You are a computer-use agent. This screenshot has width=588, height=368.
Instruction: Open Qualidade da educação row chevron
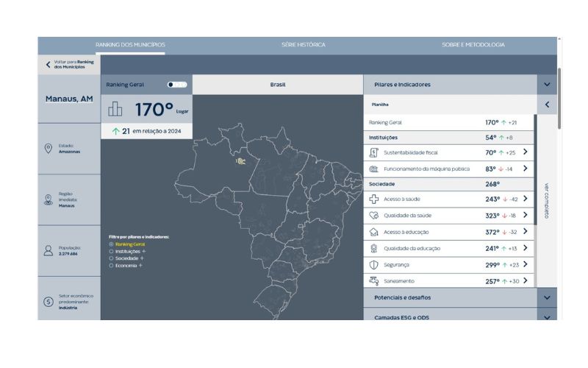pyautogui.click(x=526, y=248)
